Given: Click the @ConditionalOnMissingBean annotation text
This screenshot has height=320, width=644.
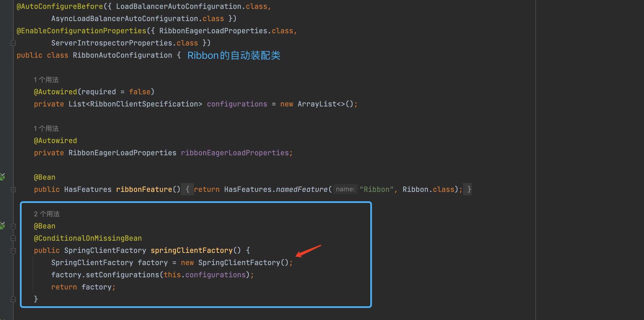Looking at the screenshot, I should click(x=88, y=238).
